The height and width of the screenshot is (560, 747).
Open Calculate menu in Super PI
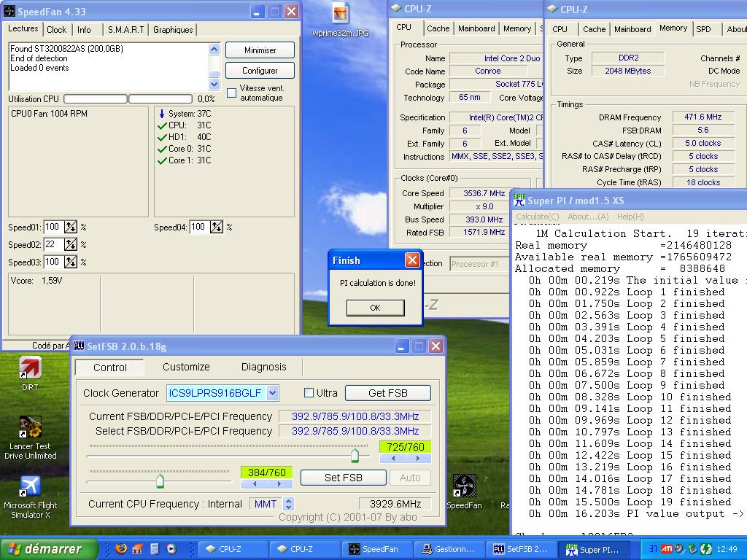[538, 217]
